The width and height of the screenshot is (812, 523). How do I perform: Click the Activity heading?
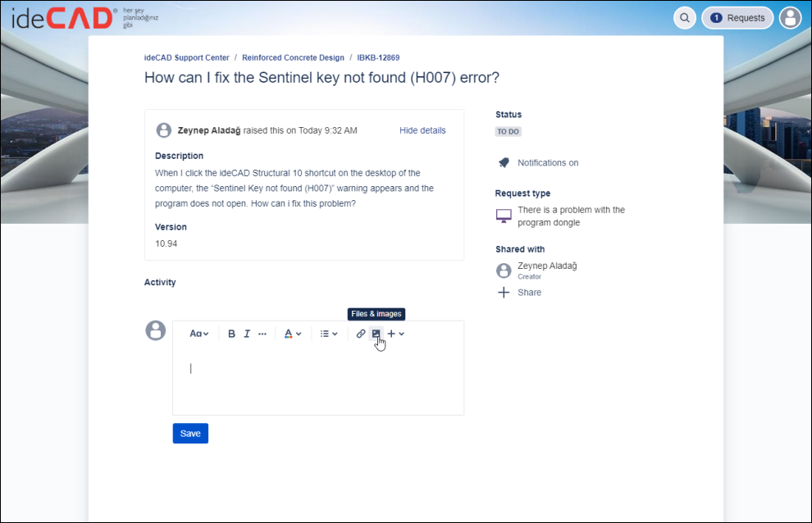click(160, 282)
